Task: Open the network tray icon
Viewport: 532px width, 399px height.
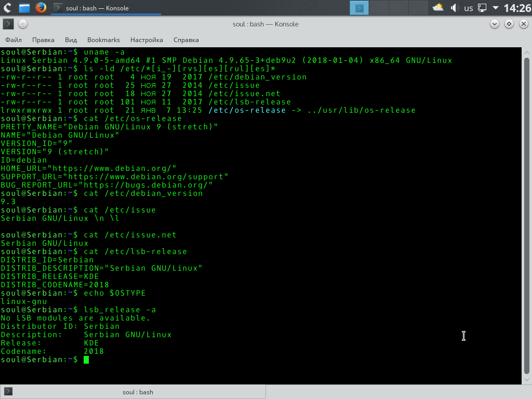Action: click(482, 8)
